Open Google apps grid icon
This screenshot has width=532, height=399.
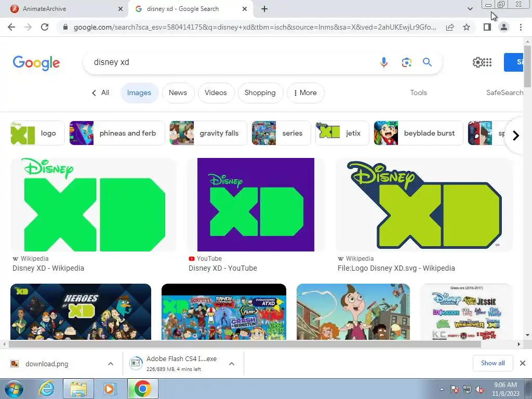point(487,62)
